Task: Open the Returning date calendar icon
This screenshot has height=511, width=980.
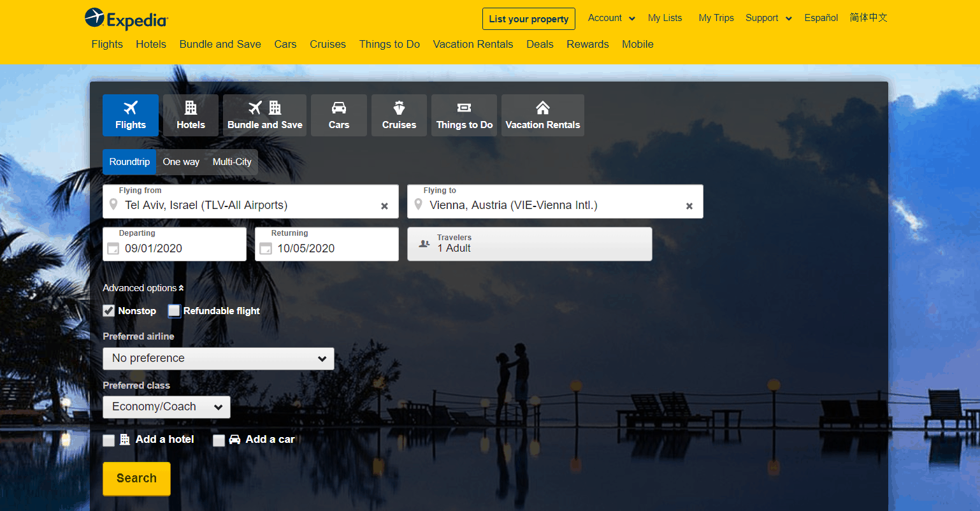Action: coord(266,248)
